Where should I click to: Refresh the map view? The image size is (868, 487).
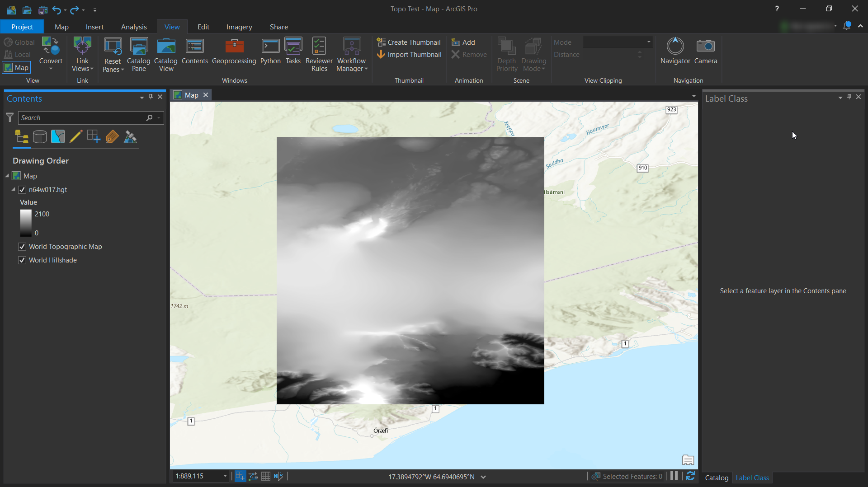(x=690, y=476)
